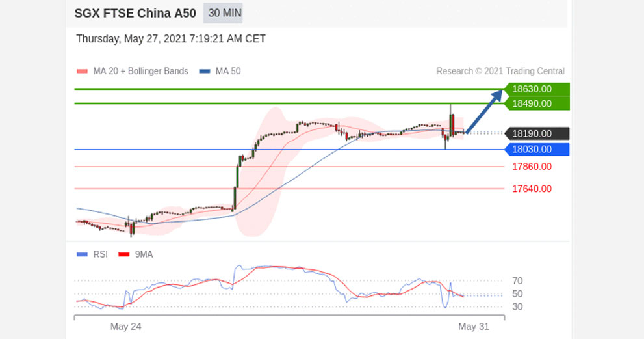Viewport: 644px width, 339px height.
Task: Click the 9MA legend label
Action: 144,254
